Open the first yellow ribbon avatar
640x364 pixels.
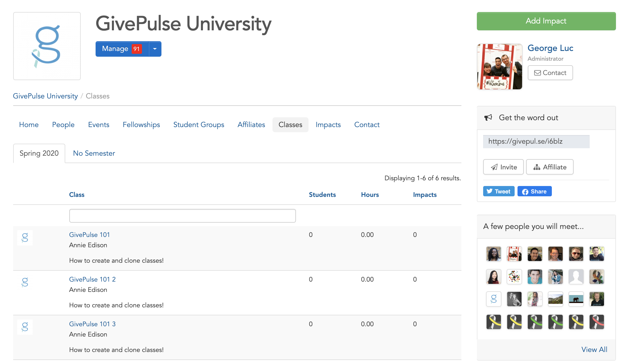click(494, 322)
